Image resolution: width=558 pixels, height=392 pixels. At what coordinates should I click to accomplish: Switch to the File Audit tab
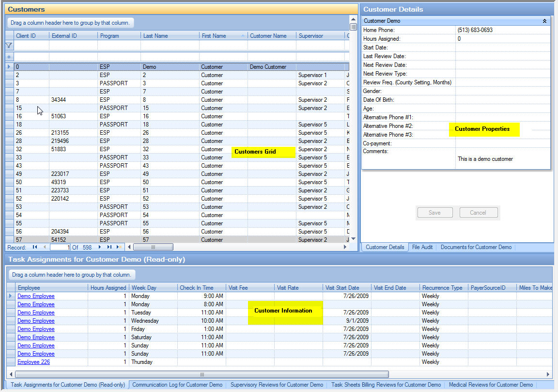[x=422, y=247]
